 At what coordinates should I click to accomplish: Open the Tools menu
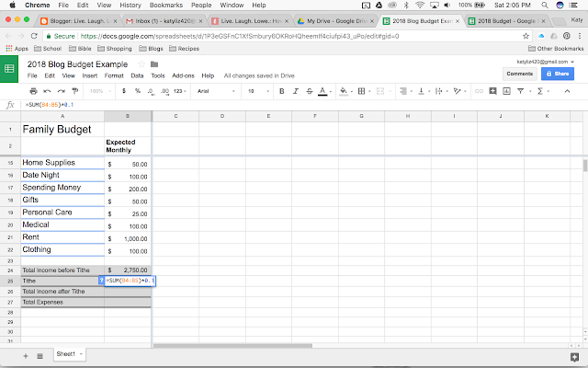coord(158,75)
